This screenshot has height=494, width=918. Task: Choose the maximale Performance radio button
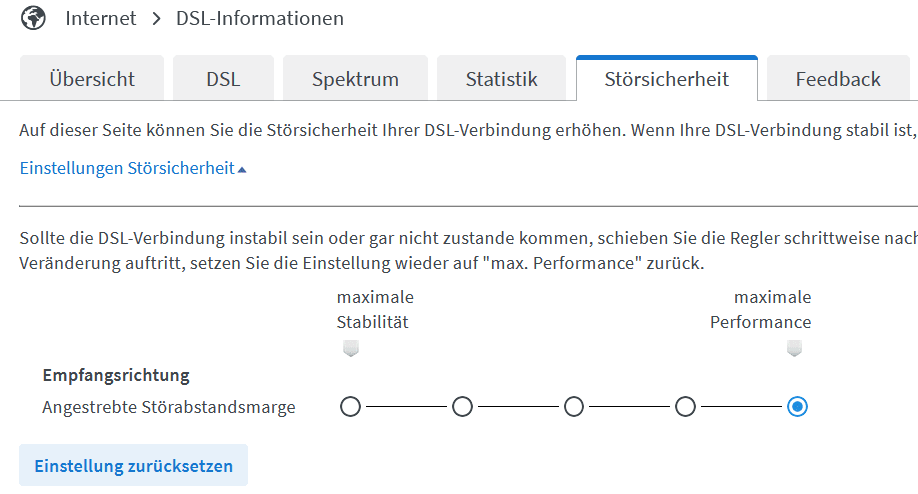click(x=797, y=407)
